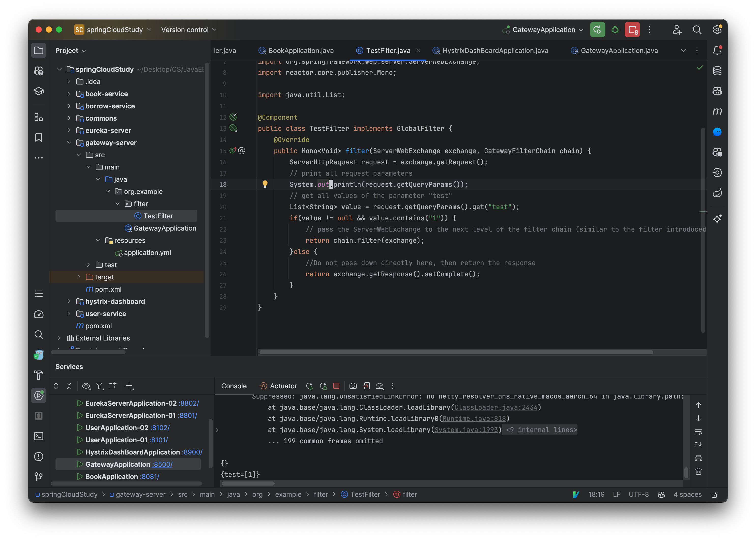Switch to the Actuator tab
Image resolution: width=756 pixels, height=540 pixels.
[283, 386]
